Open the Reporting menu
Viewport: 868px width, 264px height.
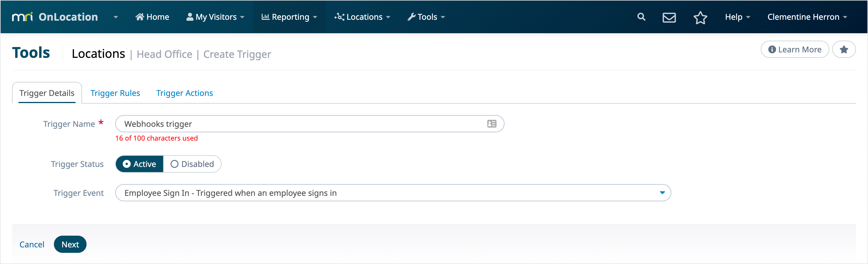(289, 17)
